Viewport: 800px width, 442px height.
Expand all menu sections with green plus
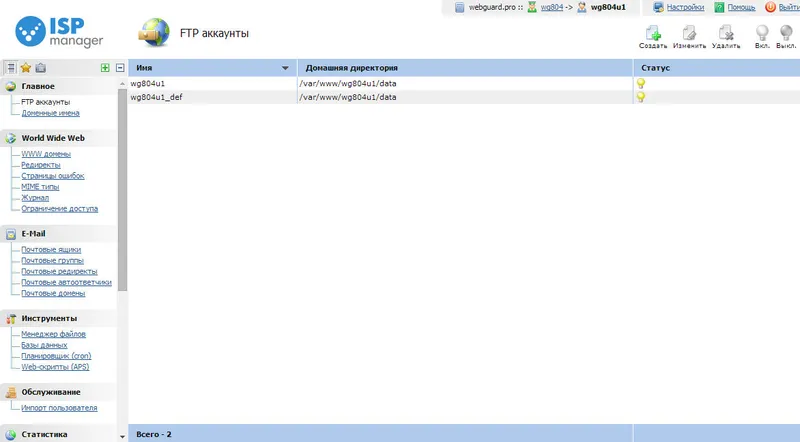tap(105, 67)
